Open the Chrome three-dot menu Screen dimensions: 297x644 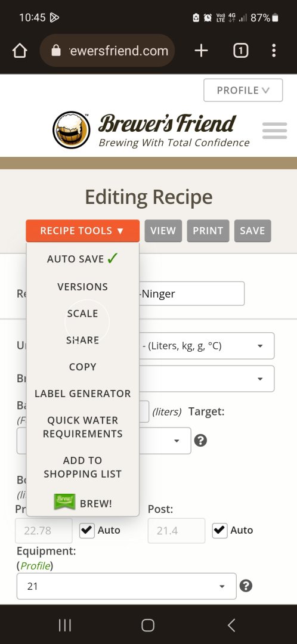pyautogui.click(x=274, y=51)
